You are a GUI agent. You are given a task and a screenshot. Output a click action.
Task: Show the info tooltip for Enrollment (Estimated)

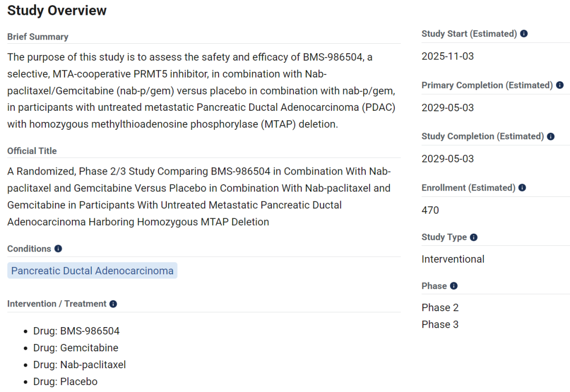coord(522,187)
